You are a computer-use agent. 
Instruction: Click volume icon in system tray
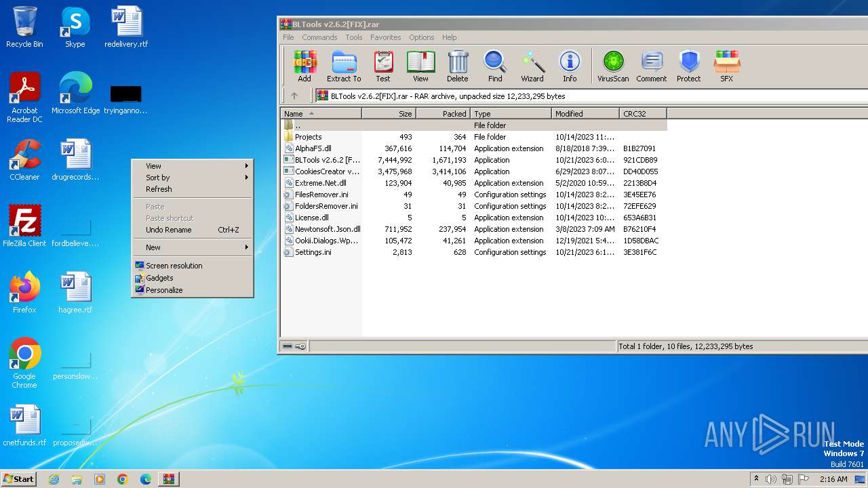click(x=770, y=479)
